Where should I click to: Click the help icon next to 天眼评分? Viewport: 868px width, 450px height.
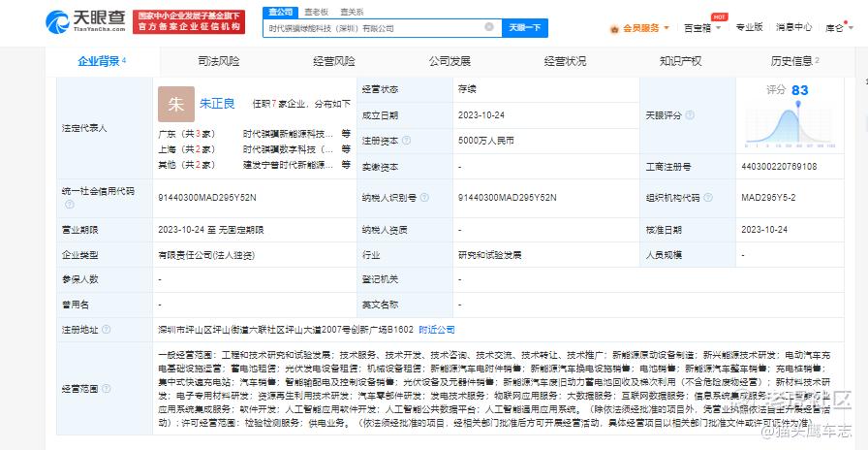[690, 115]
